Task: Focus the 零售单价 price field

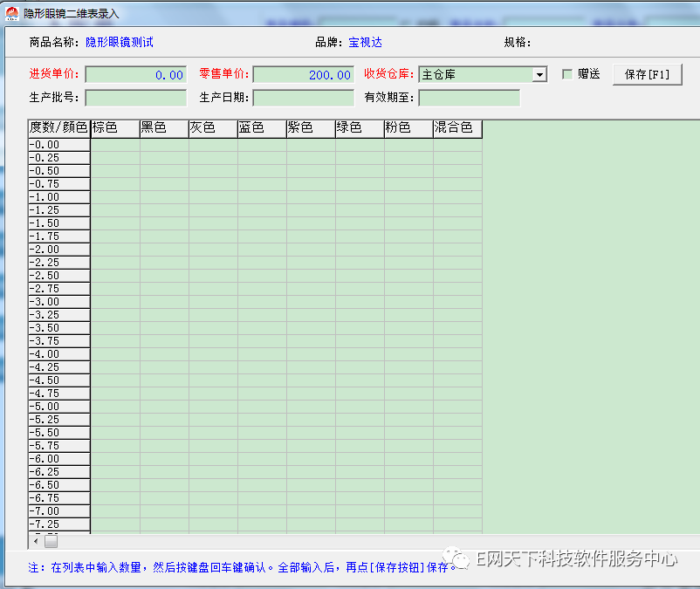Action: pyautogui.click(x=303, y=75)
